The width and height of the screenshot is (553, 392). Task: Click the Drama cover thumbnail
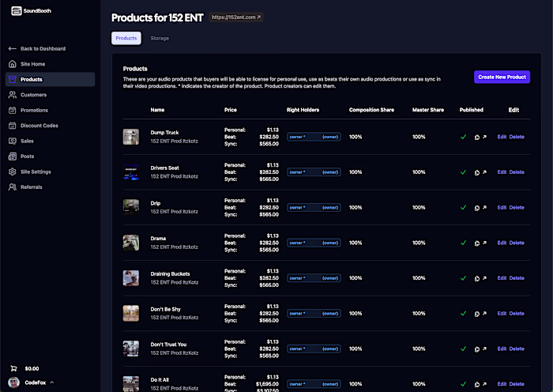(x=131, y=243)
